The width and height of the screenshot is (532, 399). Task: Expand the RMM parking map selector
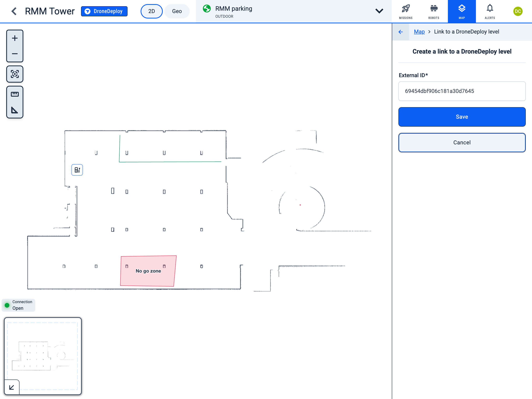pyautogui.click(x=379, y=11)
